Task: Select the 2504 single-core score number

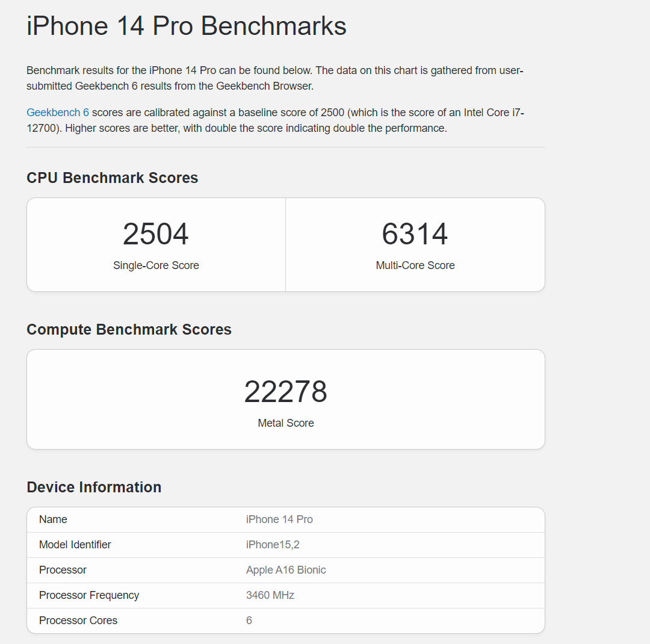Action: 156,234
